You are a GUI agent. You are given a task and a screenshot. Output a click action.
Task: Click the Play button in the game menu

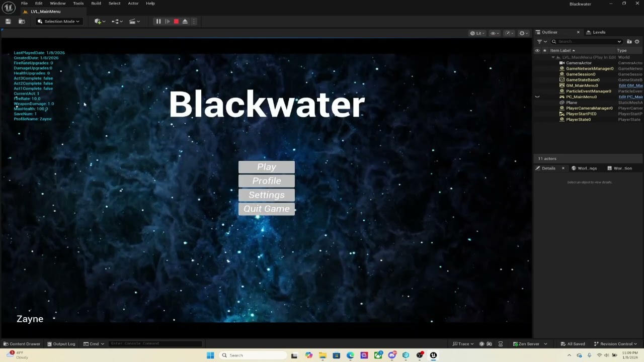267,167
